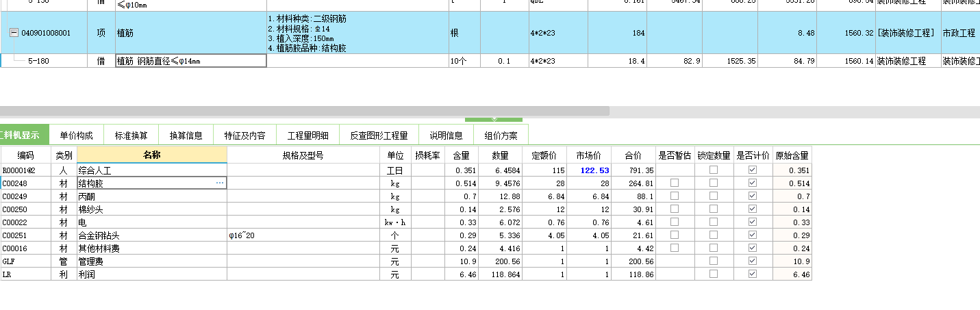980x310 pixels.
Task: Click the 原始含量 column header
Action: [792, 155]
